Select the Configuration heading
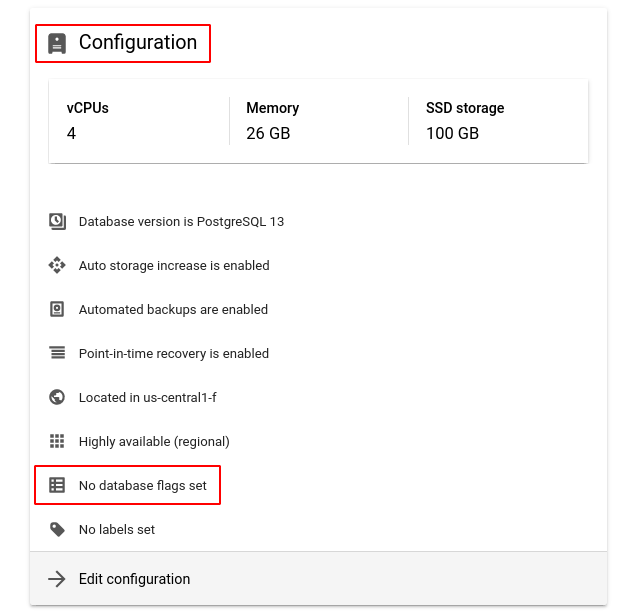Screen dimensions: 624x614 (x=138, y=43)
